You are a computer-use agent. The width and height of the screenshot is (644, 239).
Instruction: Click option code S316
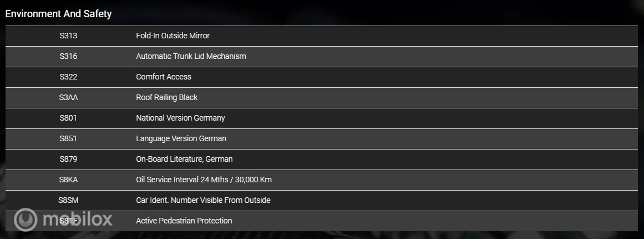click(68, 56)
